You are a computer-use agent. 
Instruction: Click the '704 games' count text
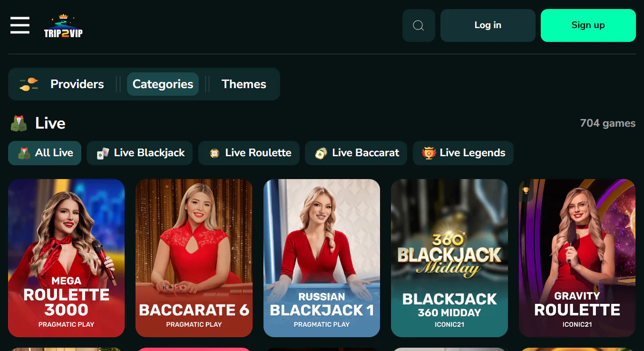point(607,123)
